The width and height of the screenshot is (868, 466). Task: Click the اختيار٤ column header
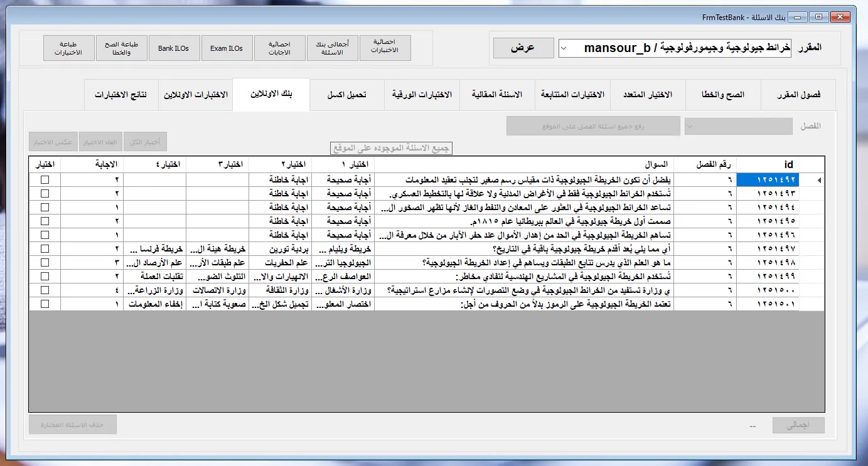[154, 164]
